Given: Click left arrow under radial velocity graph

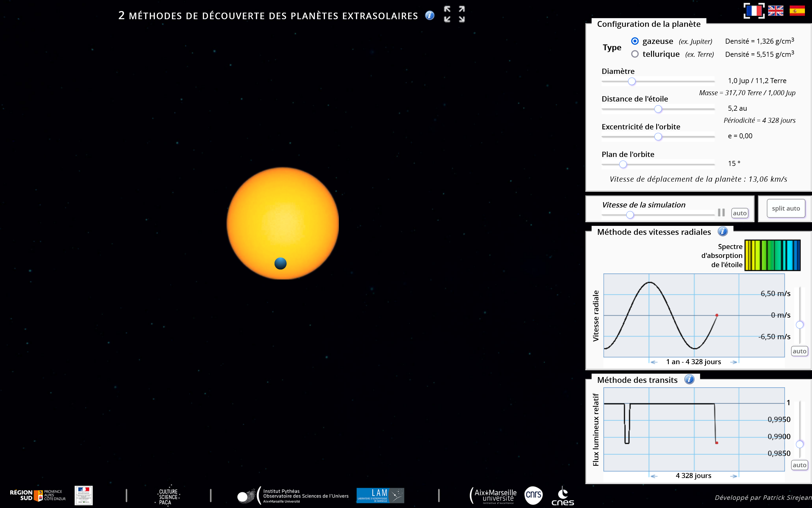Looking at the screenshot, I should 654,362.
